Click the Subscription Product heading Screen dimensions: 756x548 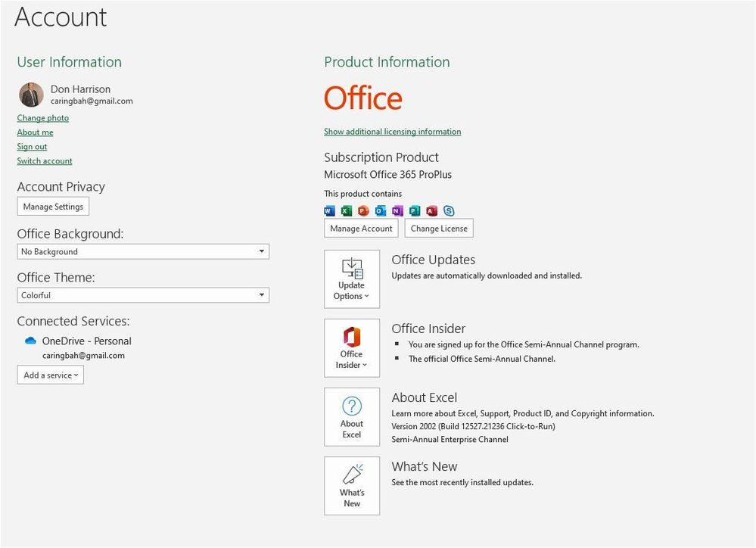coord(381,157)
